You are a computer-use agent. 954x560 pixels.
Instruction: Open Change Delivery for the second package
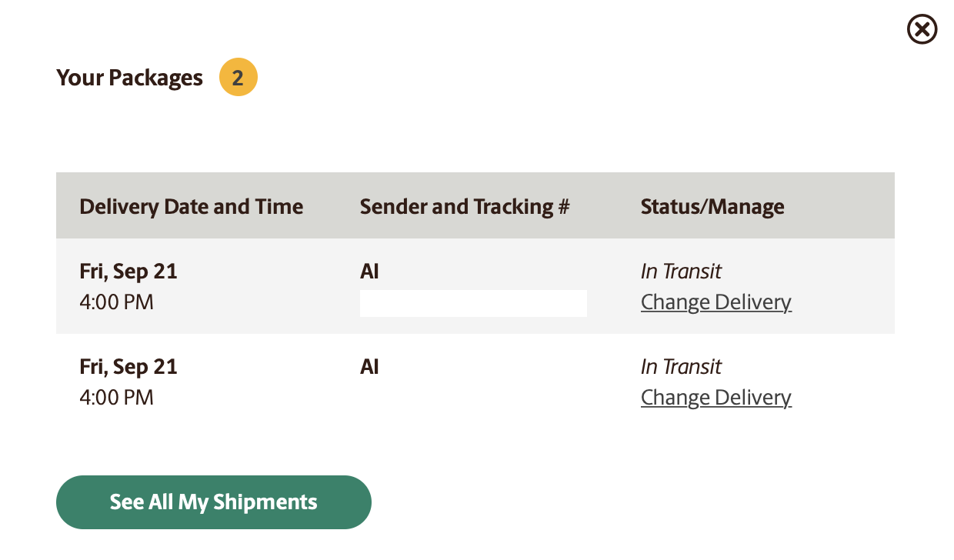click(716, 398)
